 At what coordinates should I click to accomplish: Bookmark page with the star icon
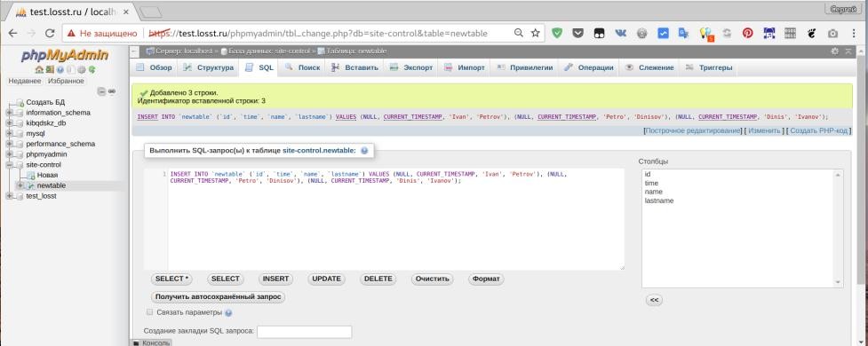536,33
